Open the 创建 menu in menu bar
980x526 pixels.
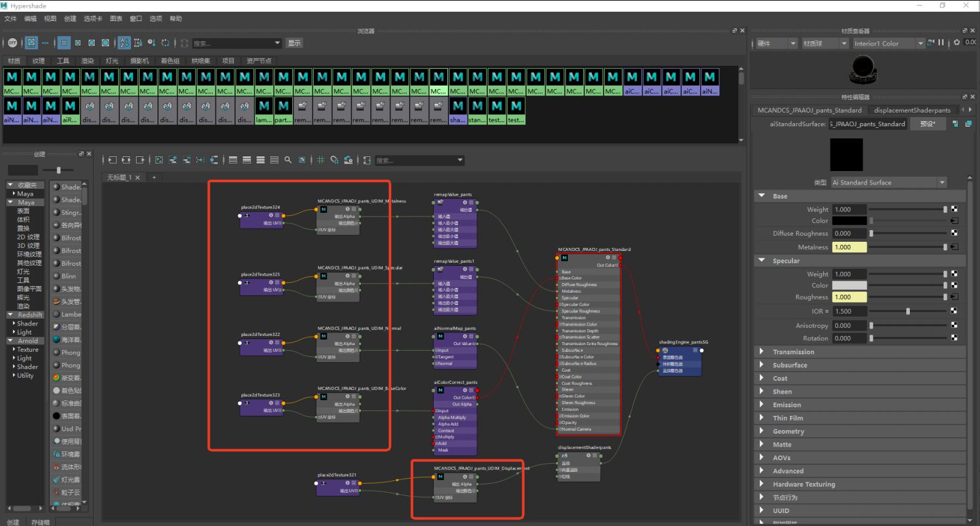[x=70, y=18]
